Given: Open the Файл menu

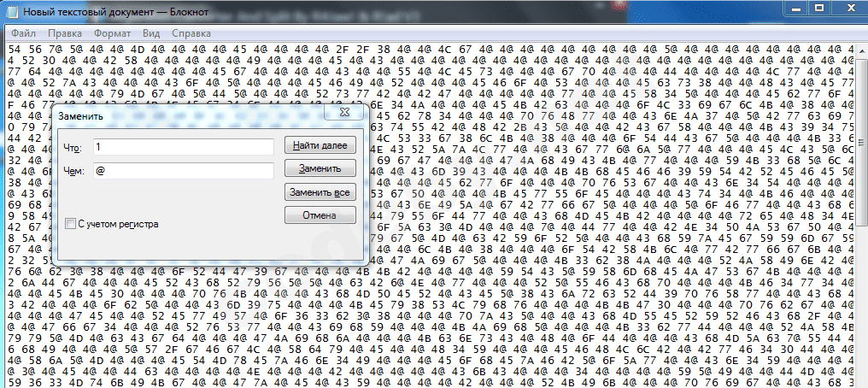Looking at the screenshot, I should (23, 32).
